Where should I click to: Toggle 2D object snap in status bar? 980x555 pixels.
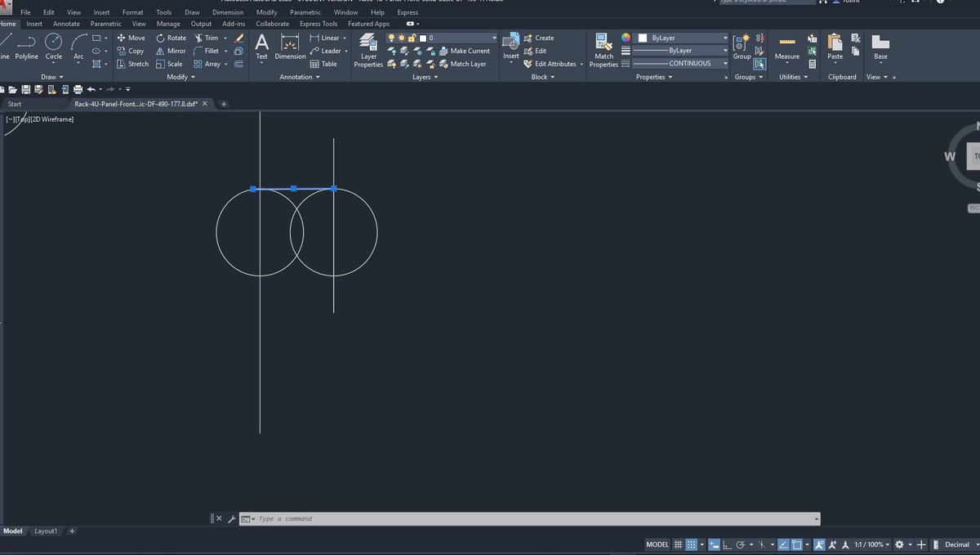[796, 544]
